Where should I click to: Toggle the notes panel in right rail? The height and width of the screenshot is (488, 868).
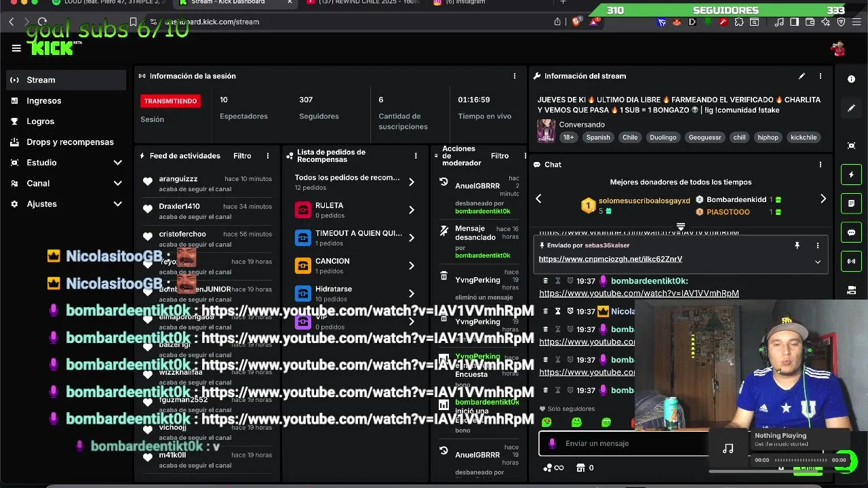point(852,203)
